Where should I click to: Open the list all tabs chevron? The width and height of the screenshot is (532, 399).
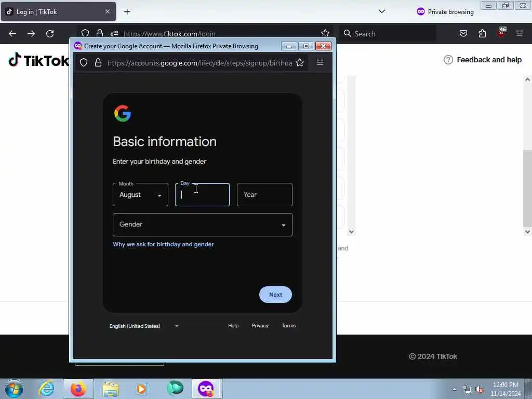coord(382,11)
